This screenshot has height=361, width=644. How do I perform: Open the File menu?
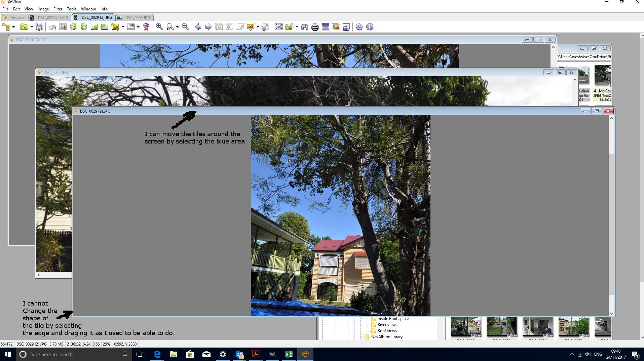coord(5,9)
